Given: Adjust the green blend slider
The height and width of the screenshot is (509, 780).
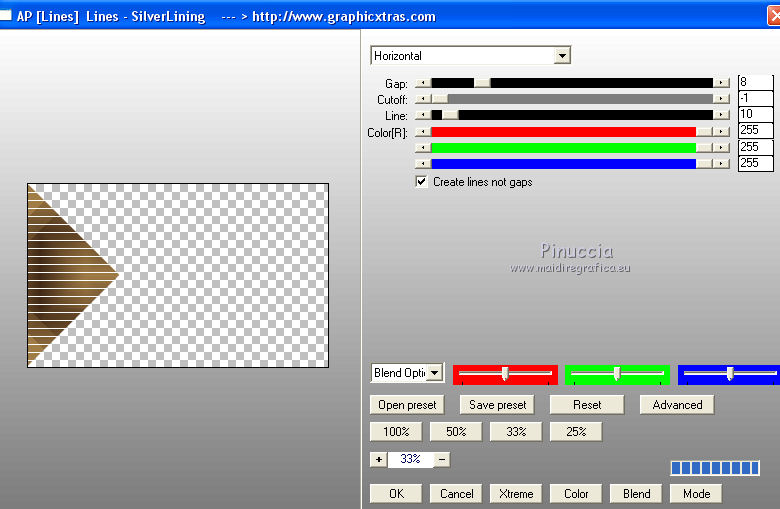Looking at the screenshot, I should pyautogui.click(x=617, y=374).
